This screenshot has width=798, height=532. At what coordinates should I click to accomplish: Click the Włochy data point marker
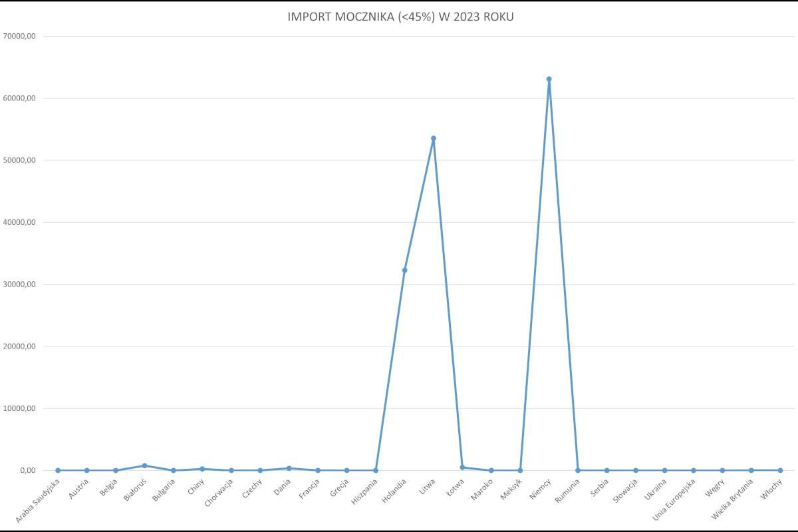click(780, 470)
